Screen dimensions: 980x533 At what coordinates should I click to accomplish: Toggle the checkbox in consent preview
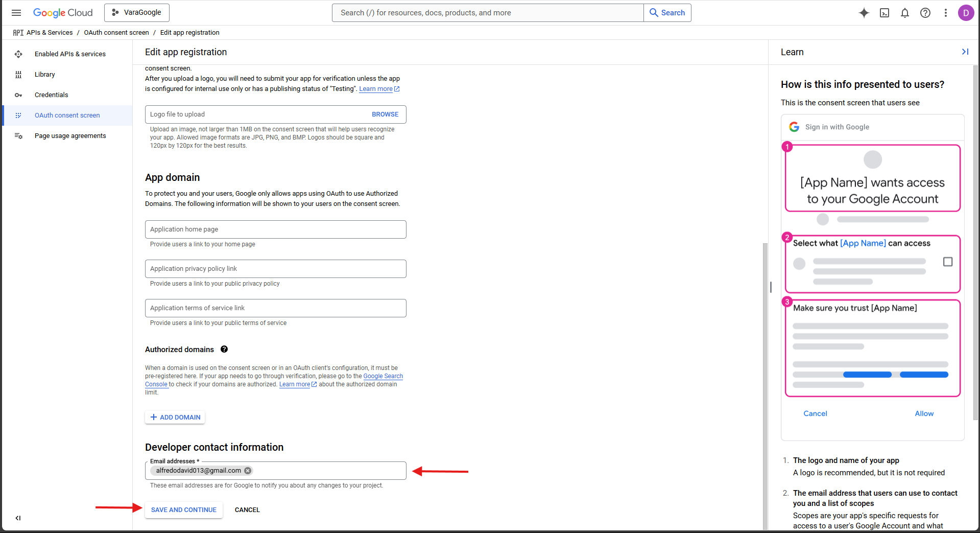click(x=948, y=262)
